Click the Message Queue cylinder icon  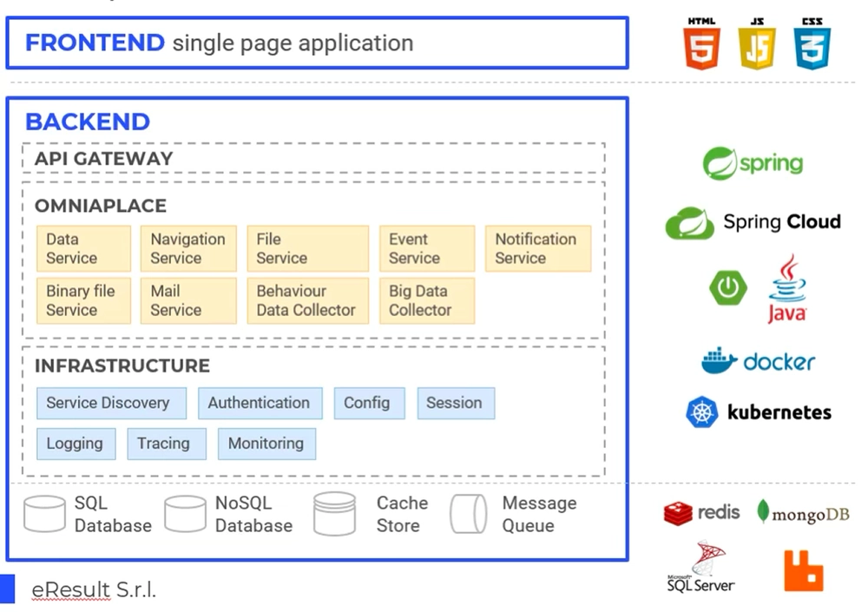[x=469, y=514]
